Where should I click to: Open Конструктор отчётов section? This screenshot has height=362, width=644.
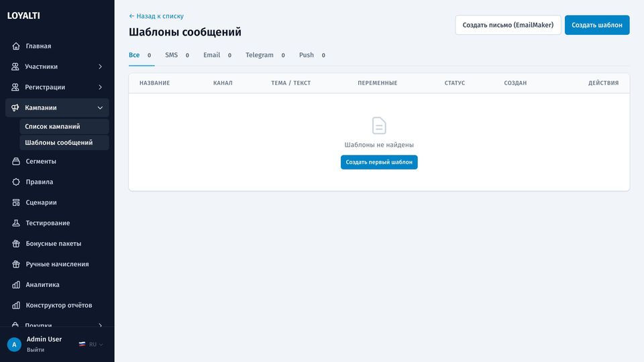coord(57,305)
